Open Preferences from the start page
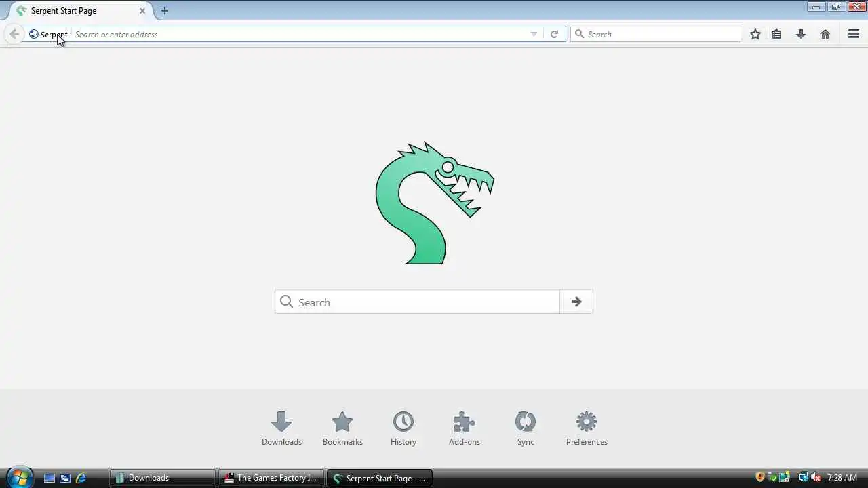The width and height of the screenshot is (868, 488). (x=587, y=428)
